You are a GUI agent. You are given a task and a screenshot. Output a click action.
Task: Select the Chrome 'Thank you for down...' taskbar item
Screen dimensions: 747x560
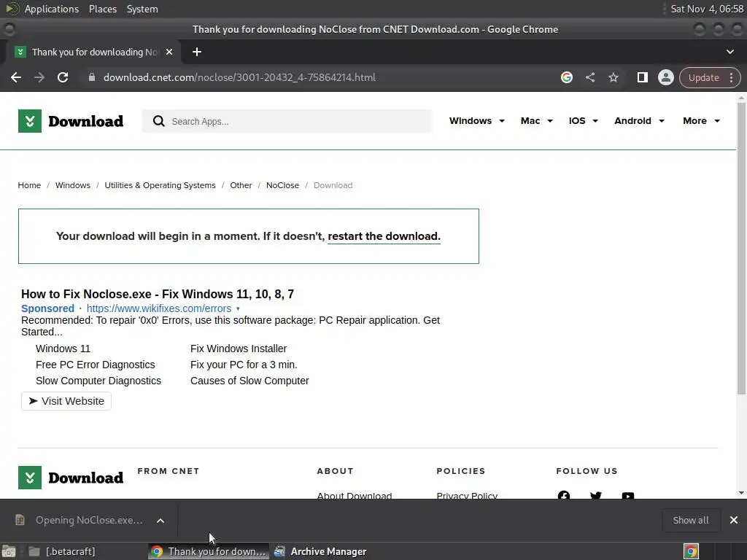tap(209, 551)
